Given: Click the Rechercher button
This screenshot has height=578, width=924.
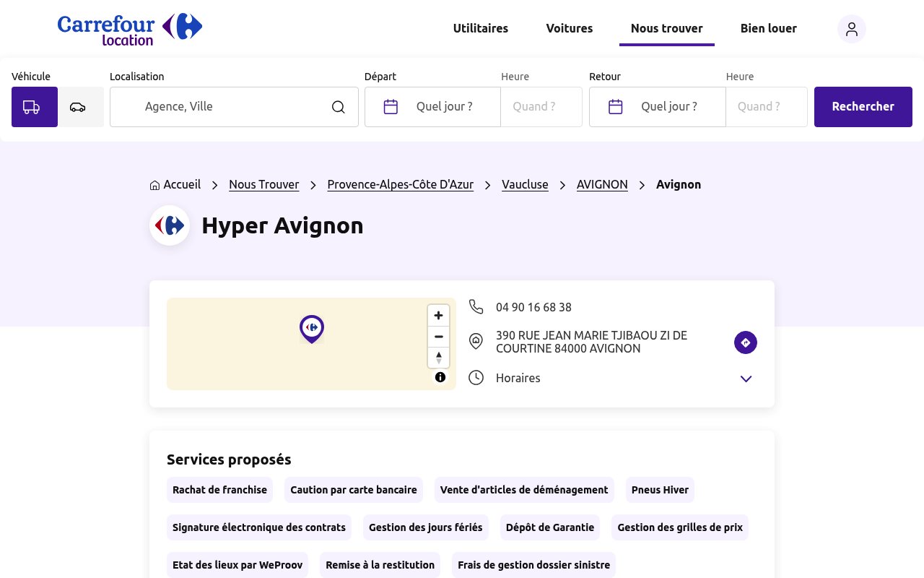Looking at the screenshot, I should point(863,107).
